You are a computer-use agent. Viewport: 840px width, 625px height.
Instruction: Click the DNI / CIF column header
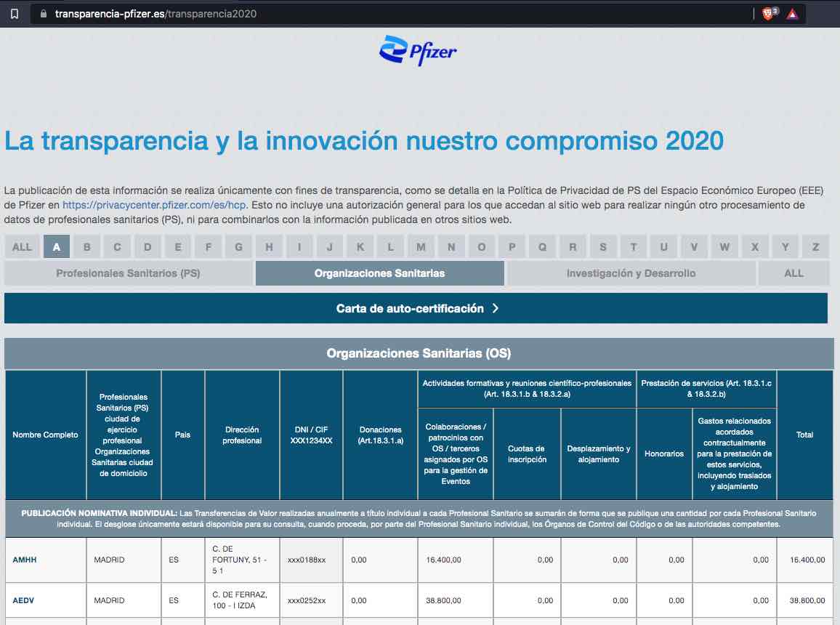311,435
